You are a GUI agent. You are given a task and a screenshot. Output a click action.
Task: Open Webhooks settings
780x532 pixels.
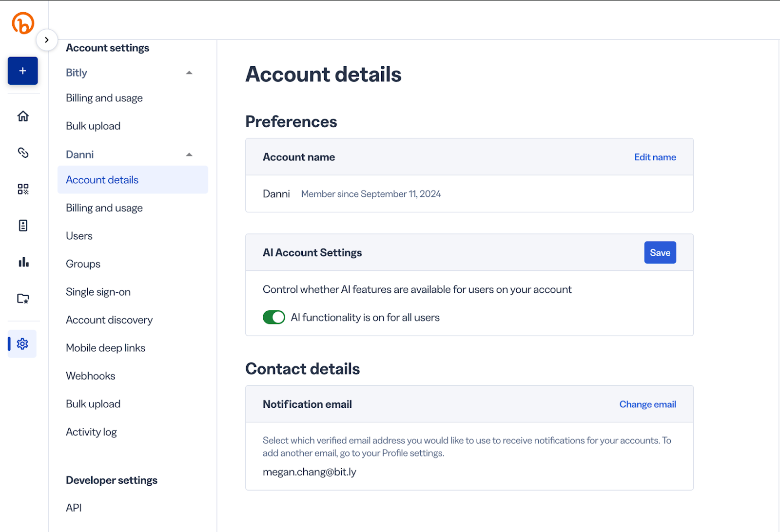(91, 376)
